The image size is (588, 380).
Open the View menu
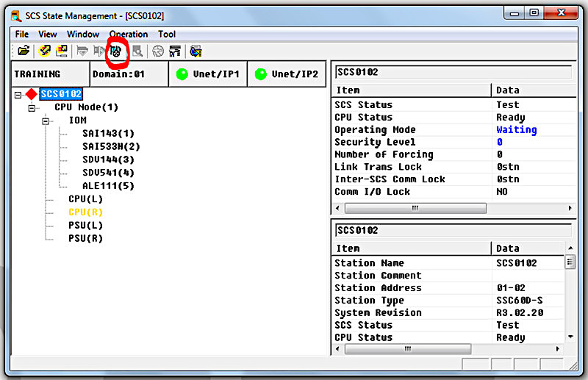coord(48,34)
